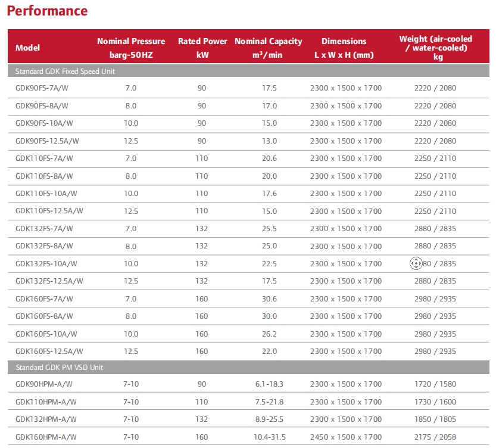Click capacity 20.0 in GDK110FS-8A/W row
The height and width of the screenshot is (448, 496).
[x=269, y=176]
